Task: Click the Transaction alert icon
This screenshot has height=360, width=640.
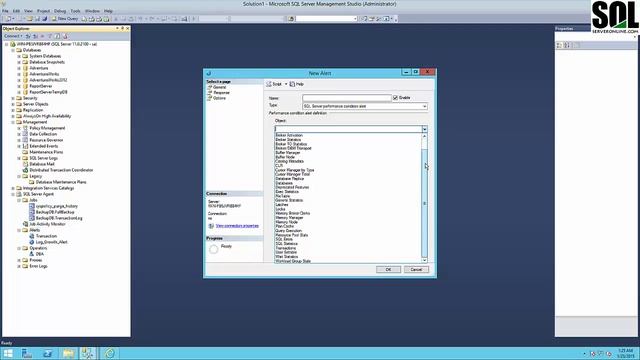Action: point(32,236)
